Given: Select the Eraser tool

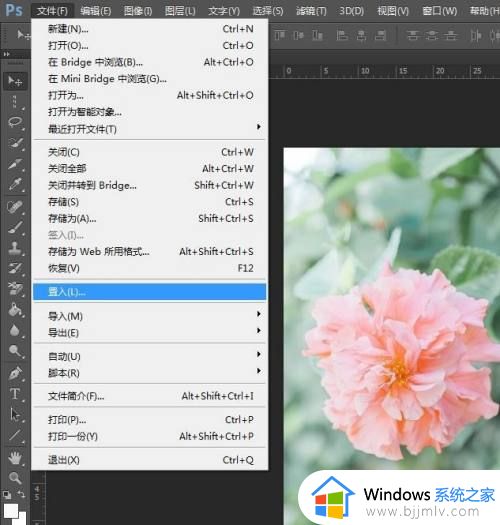Looking at the screenshot, I should coord(15,289).
